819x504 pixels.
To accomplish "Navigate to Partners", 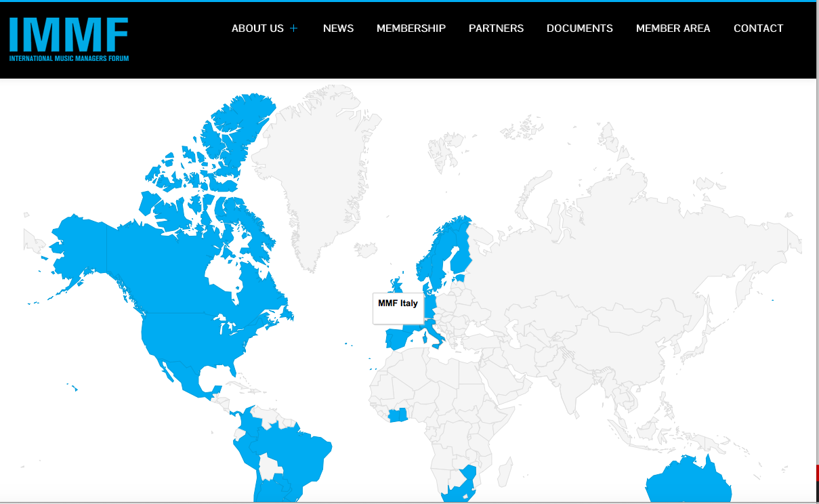I will click(496, 28).
